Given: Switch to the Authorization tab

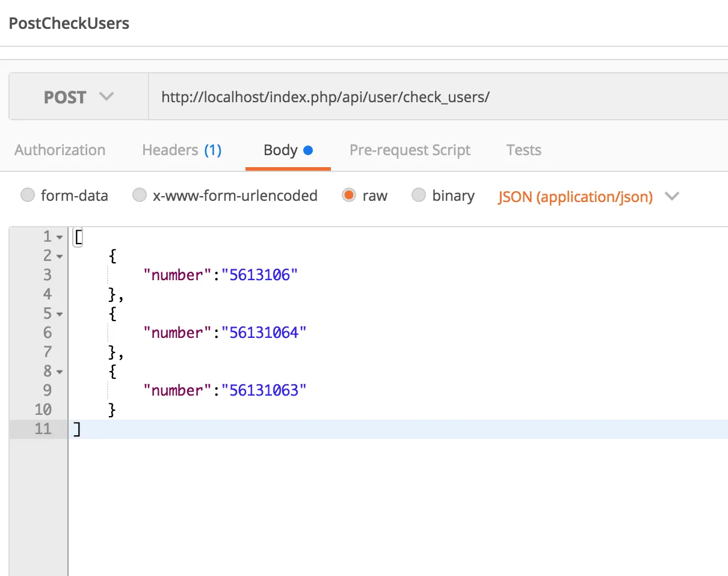Looking at the screenshot, I should coord(60,150).
